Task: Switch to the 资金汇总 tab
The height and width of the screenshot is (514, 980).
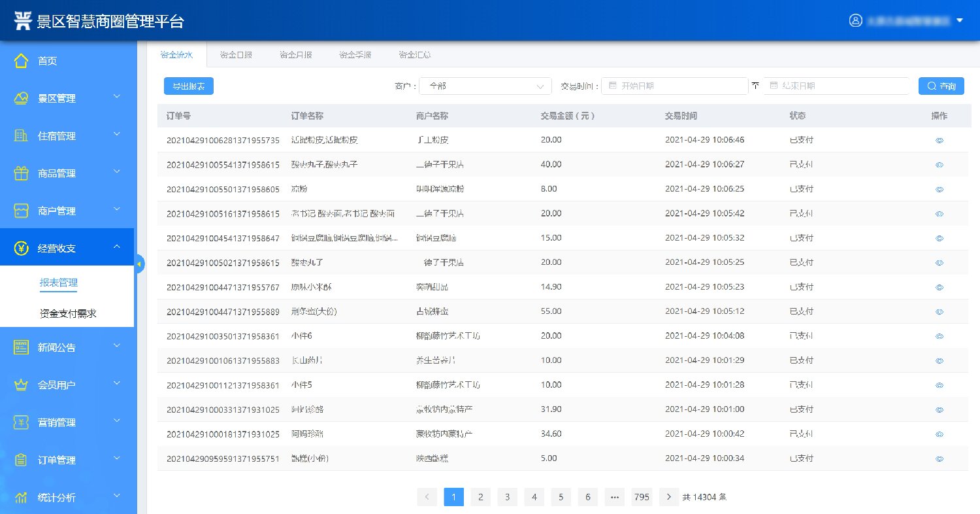Action: [x=415, y=55]
